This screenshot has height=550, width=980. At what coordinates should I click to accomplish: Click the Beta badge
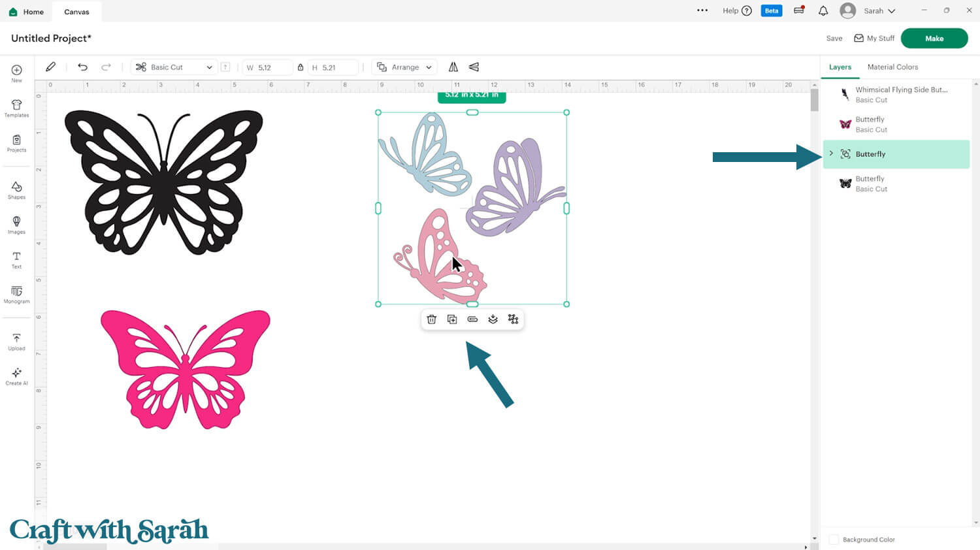[772, 10]
